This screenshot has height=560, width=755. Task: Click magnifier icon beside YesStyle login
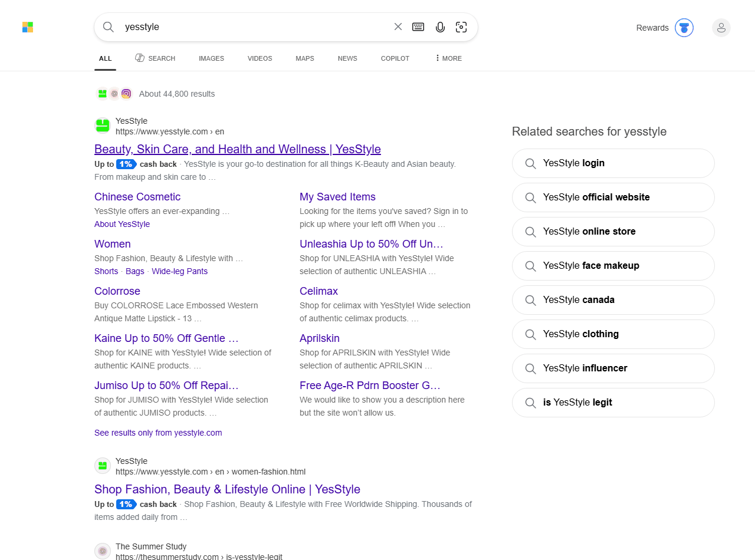[531, 163]
